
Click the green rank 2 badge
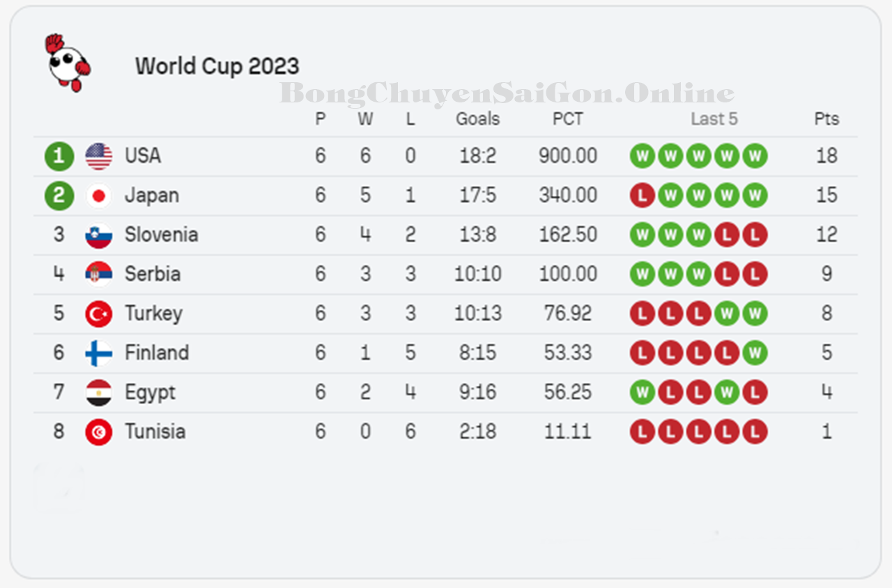(x=59, y=196)
